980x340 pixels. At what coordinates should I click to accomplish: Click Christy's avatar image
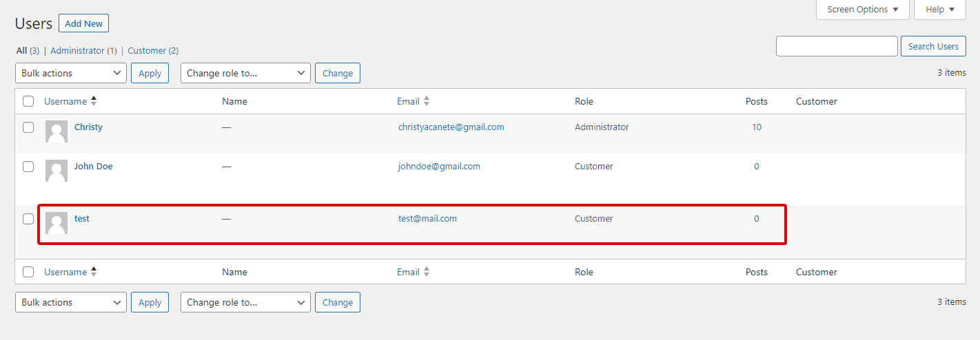point(57,131)
